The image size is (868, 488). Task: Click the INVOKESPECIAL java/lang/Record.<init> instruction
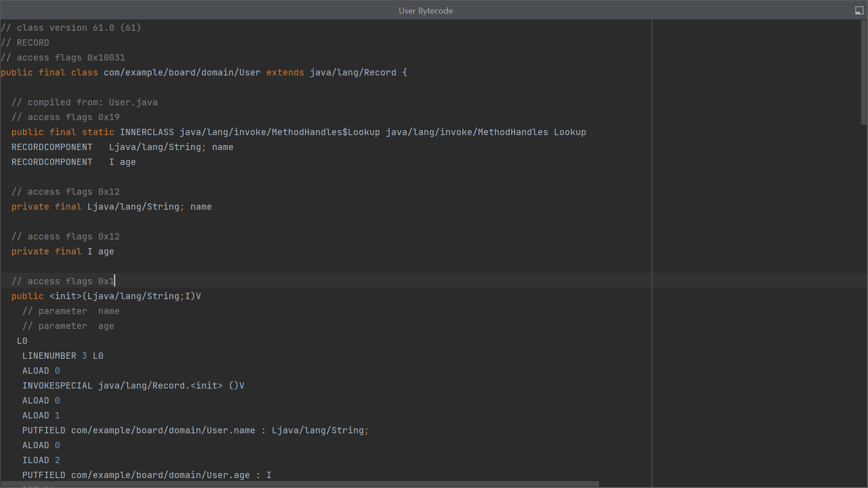[x=133, y=385]
